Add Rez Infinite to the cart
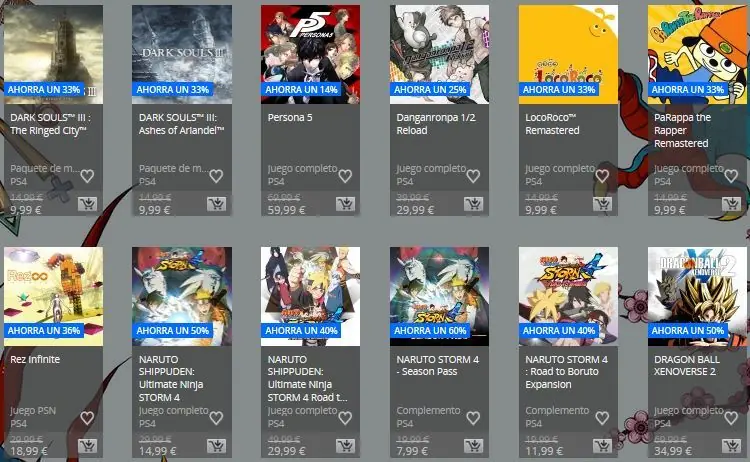Image resolution: width=750 pixels, height=462 pixels. 88,446
